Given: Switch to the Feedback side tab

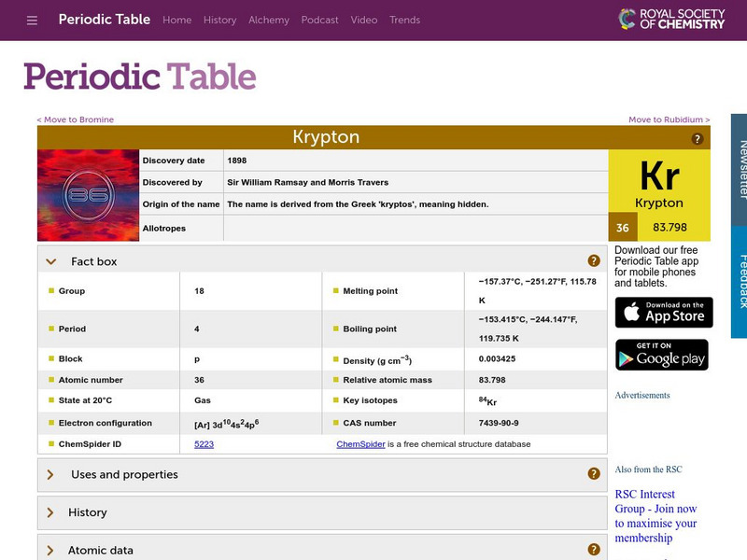Looking at the screenshot, I should tap(738, 278).
